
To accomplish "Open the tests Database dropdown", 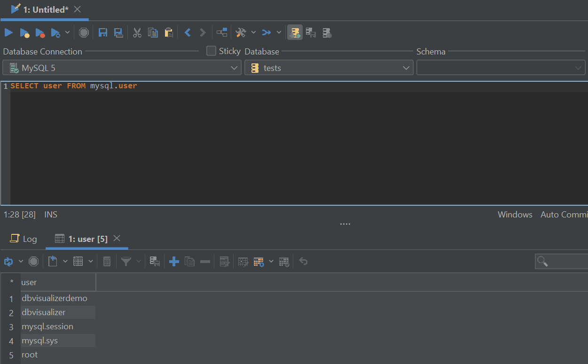I will pos(406,67).
